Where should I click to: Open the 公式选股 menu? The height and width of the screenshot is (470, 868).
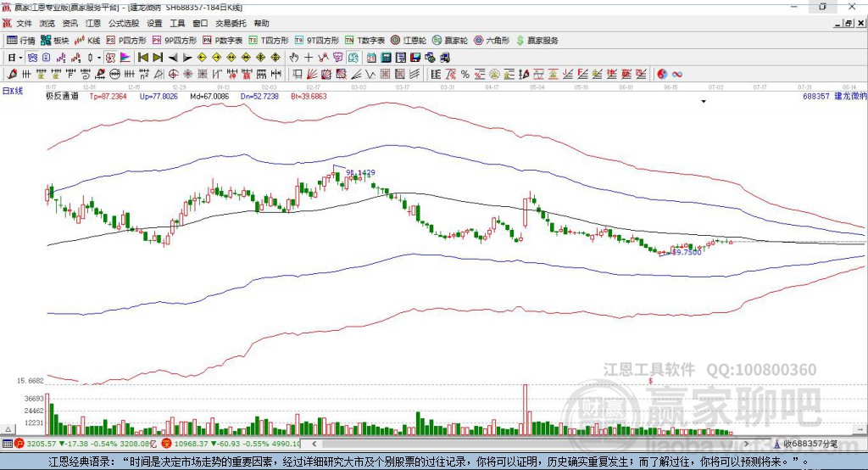point(124,23)
